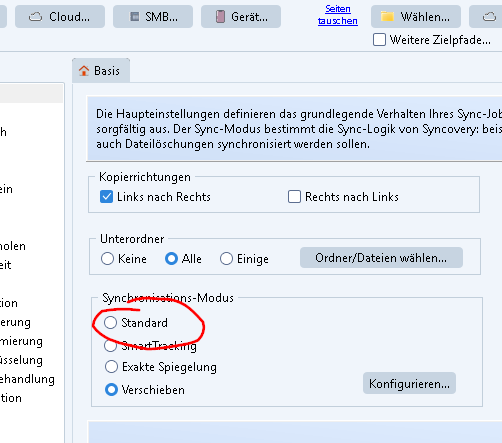Uncheck Links nach Rechts

[106, 197]
